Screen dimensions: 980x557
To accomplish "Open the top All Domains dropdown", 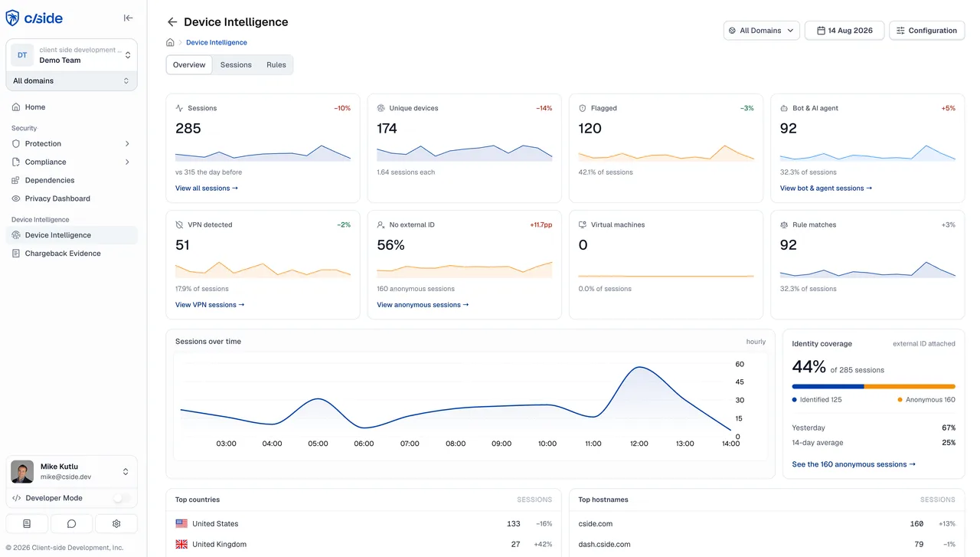I will click(x=762, y=31).
